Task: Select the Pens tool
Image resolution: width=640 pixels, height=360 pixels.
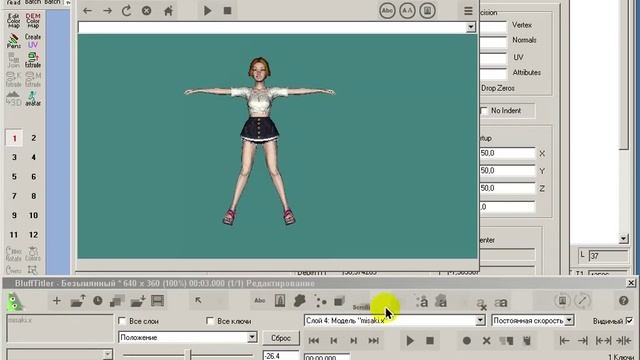Action: click(x=13, y=41)
